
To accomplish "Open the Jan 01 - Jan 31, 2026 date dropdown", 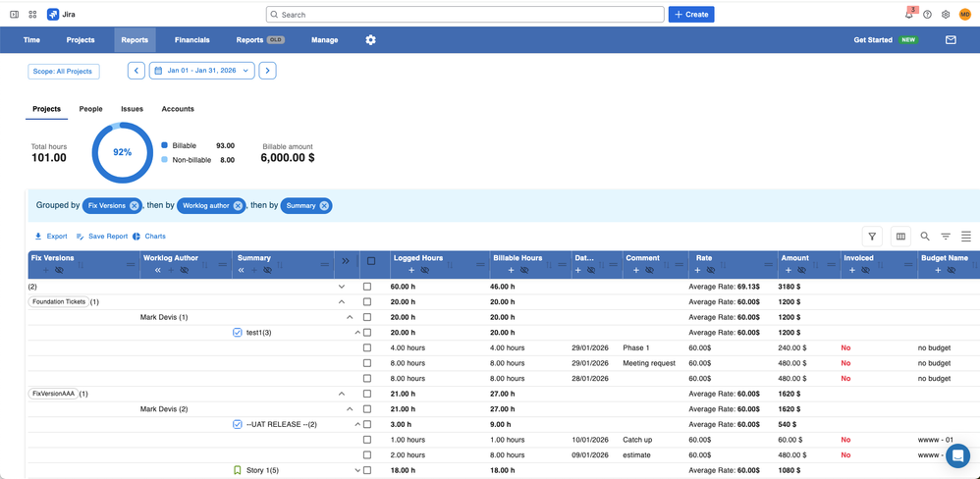I will [202, 71].
